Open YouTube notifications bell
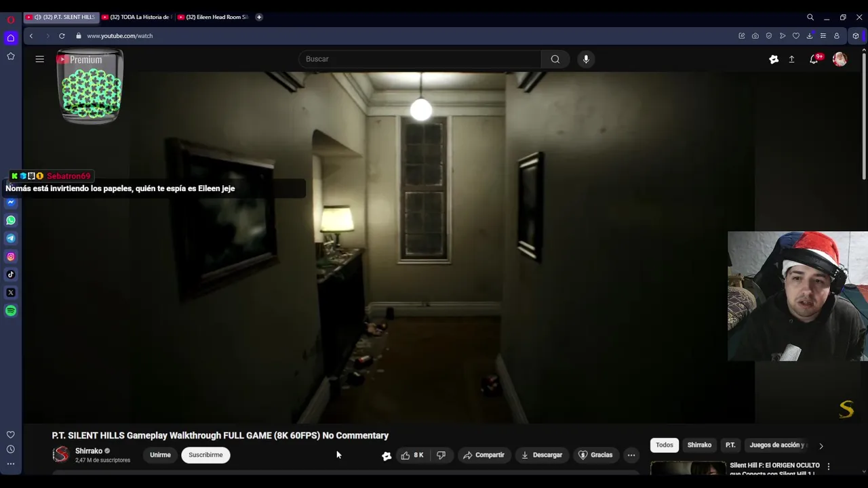This screenshot has height=488, width=868. (814, 59)
